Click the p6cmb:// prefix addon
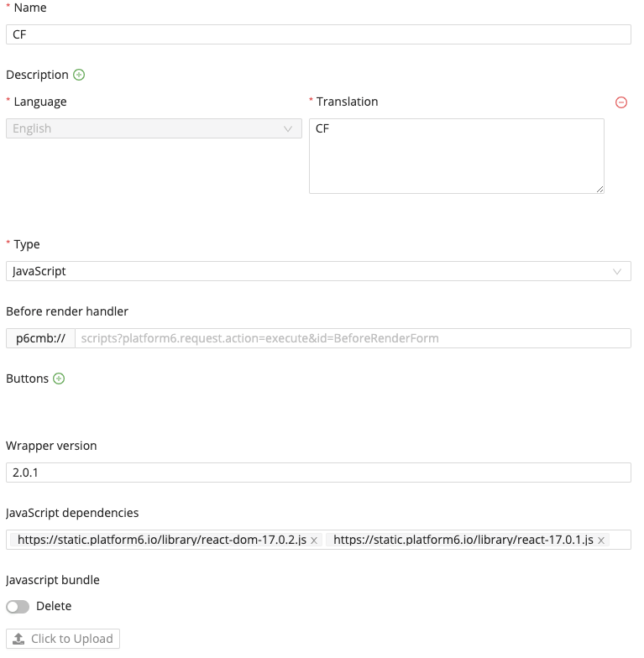Image resolution: width=644 pixels, height=658 pixels. (40, 338)
